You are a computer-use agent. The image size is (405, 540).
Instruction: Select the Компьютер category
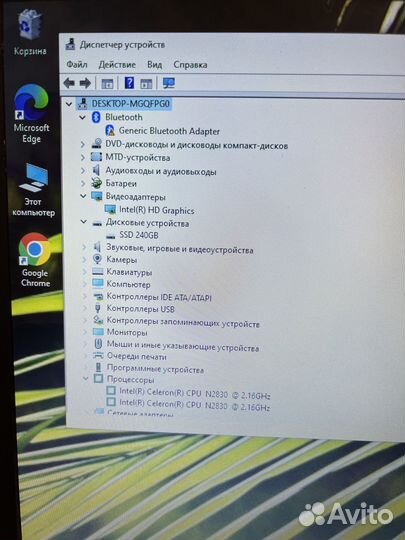(x=128, y=284)
